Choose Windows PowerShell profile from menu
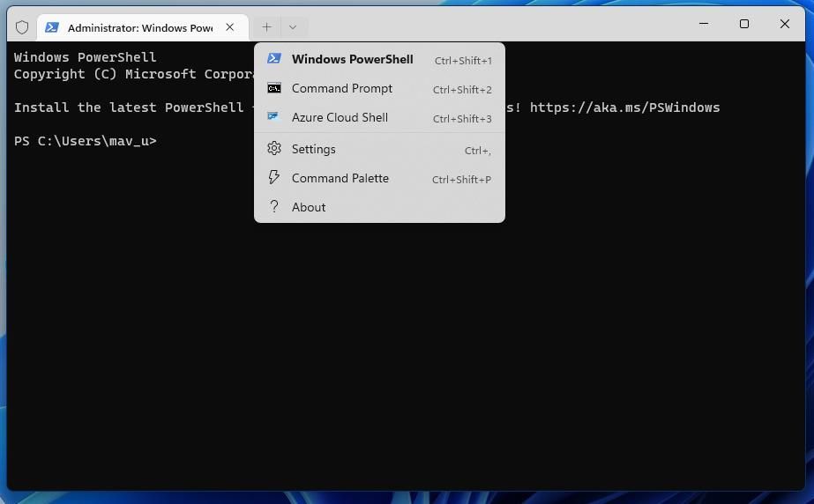 [x=379, y=59]
